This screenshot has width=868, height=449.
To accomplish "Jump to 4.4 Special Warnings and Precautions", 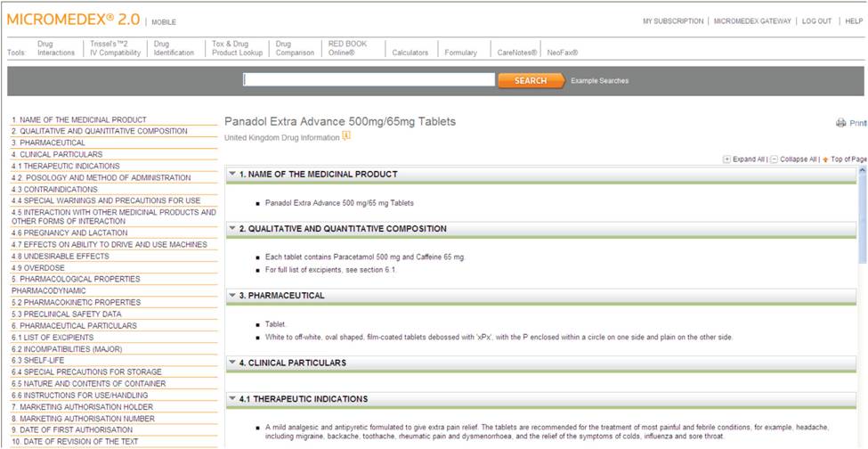I will pos(106,200).
